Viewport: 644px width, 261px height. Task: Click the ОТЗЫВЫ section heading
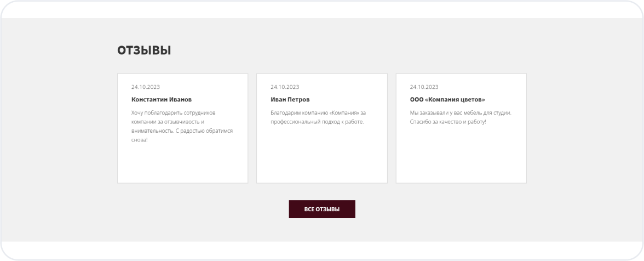pos(144,50)
